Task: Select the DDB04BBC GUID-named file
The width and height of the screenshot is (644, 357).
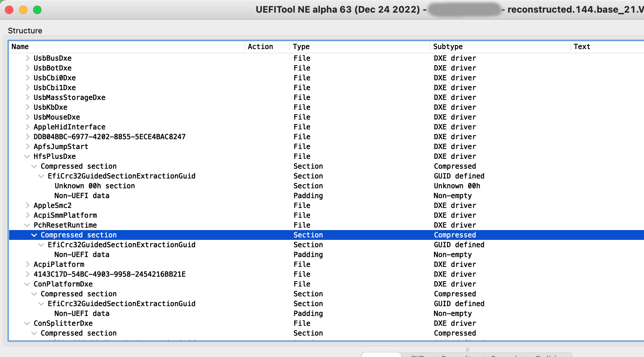Action: pyautogui.click(x=109, y=136)
